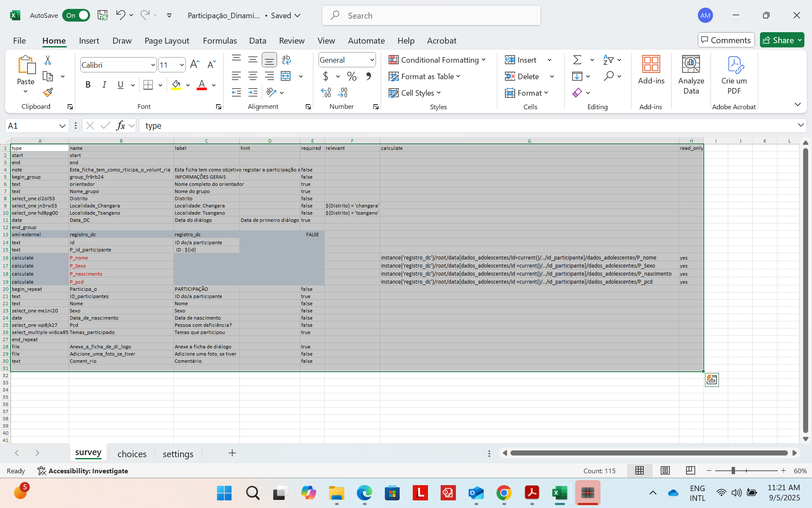Toggle Italic formatting

point(104,85)
